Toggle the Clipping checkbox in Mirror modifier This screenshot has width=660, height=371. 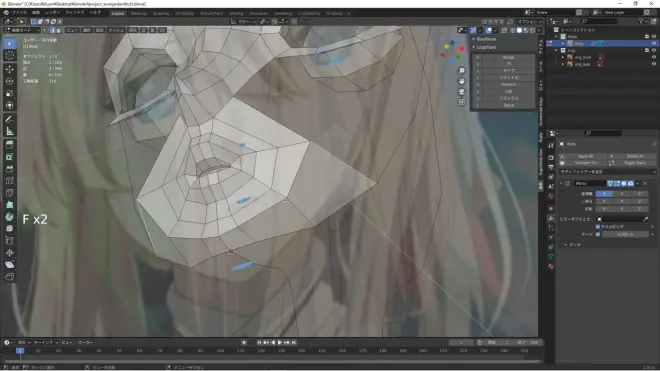(598, 227)
